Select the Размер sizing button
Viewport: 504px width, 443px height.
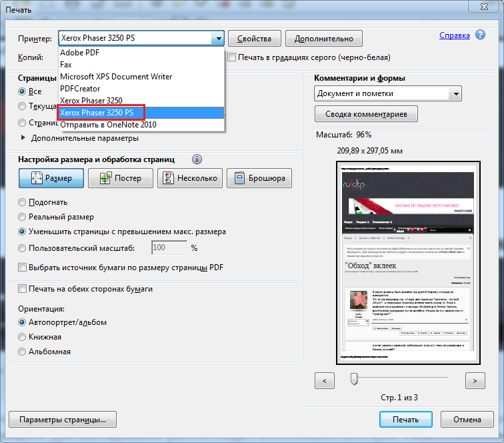point(51,178)
